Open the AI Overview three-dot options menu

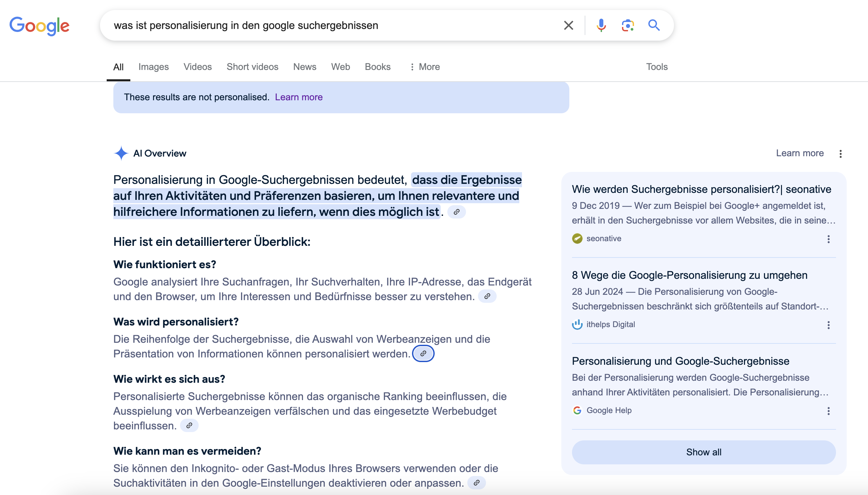click(840, 154)
